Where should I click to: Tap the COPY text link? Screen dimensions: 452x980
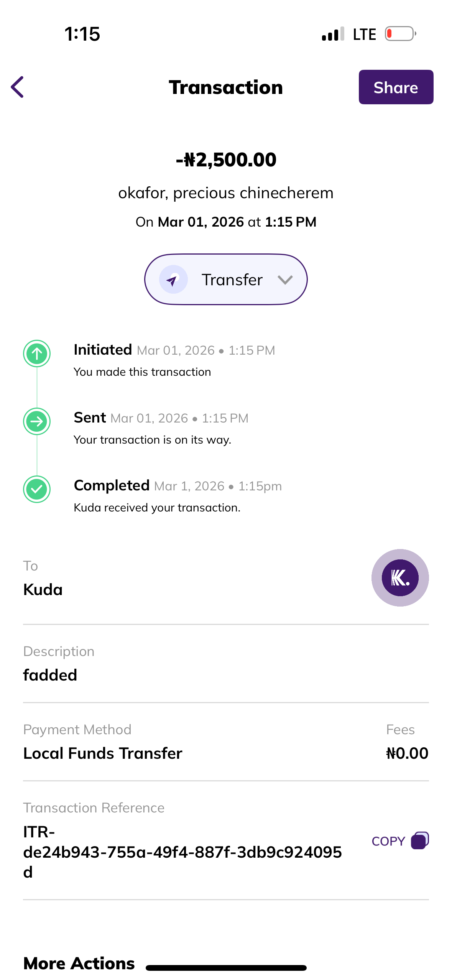point(388,841)
